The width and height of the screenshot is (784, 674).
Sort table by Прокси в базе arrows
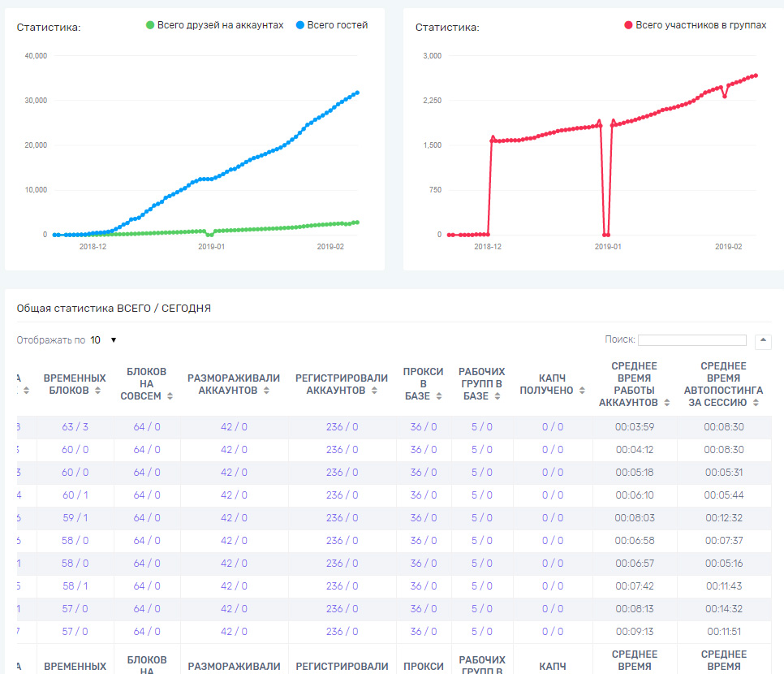click(x=439, y=396)
